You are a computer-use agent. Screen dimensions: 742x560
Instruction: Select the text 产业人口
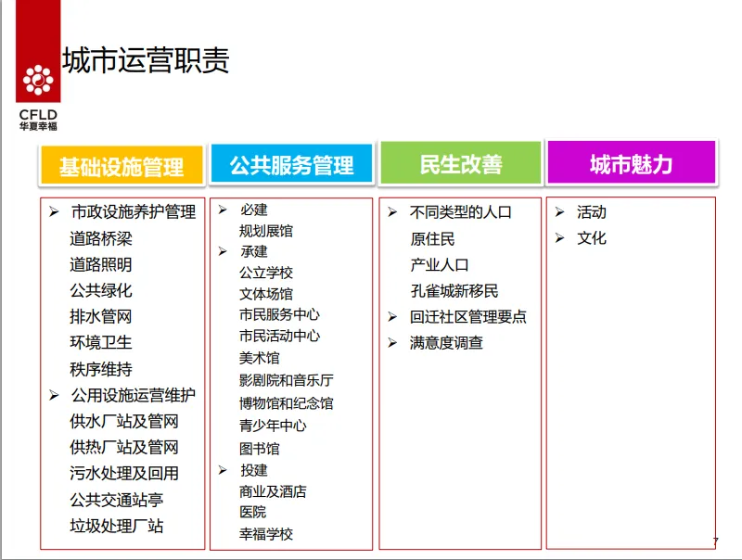[440, 265]
